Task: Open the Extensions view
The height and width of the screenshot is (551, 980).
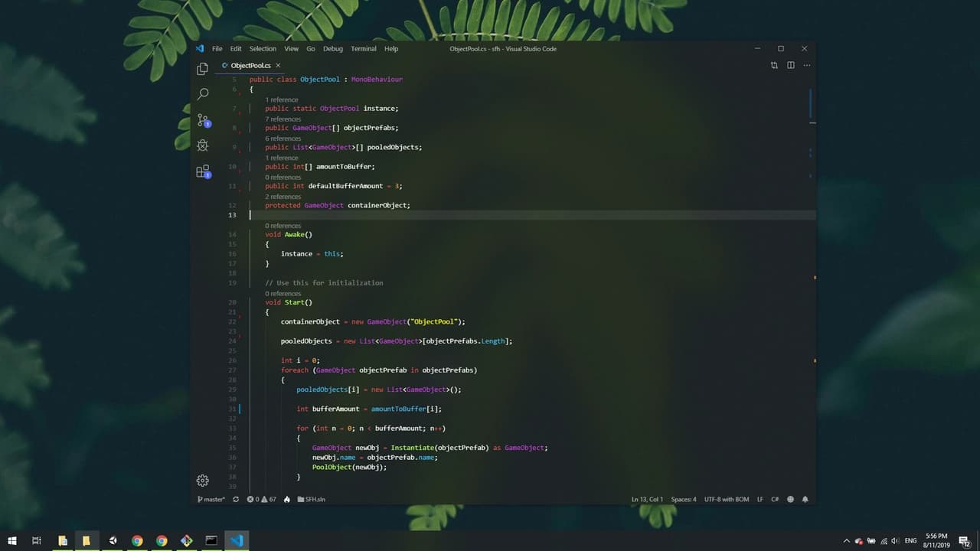Action: point(203,171)
